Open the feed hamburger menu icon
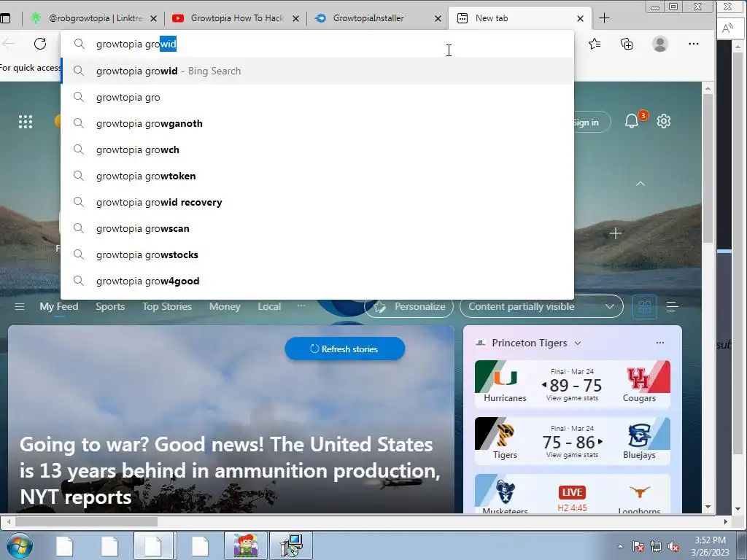747x560 pixels. point(20,307)
